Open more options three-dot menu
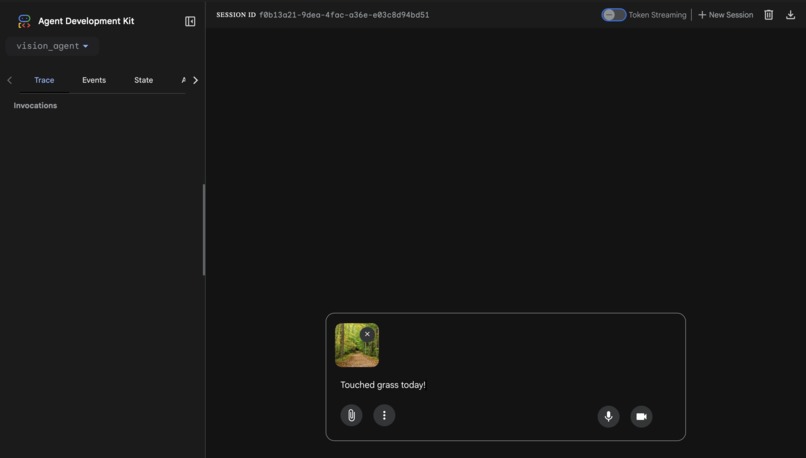This screenshot has width=806, height=458. tap(384, 415)
